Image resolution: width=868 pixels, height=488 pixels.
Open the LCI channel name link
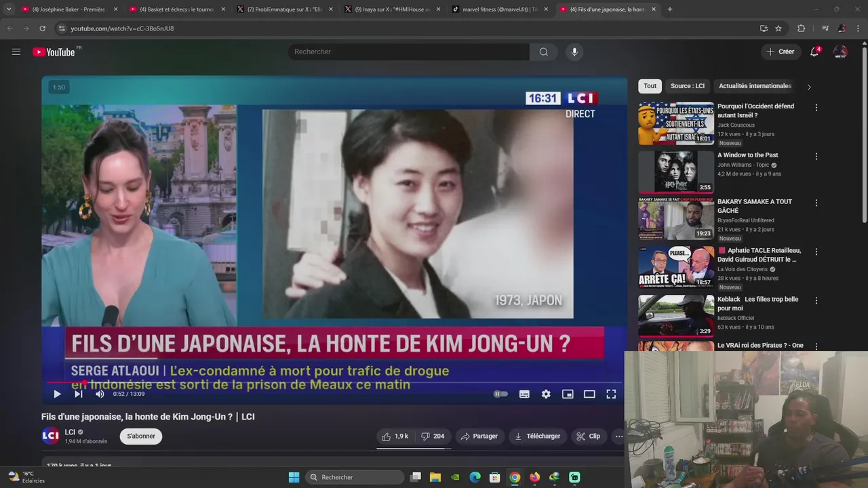pyautogui.click(x=70, y=432)
